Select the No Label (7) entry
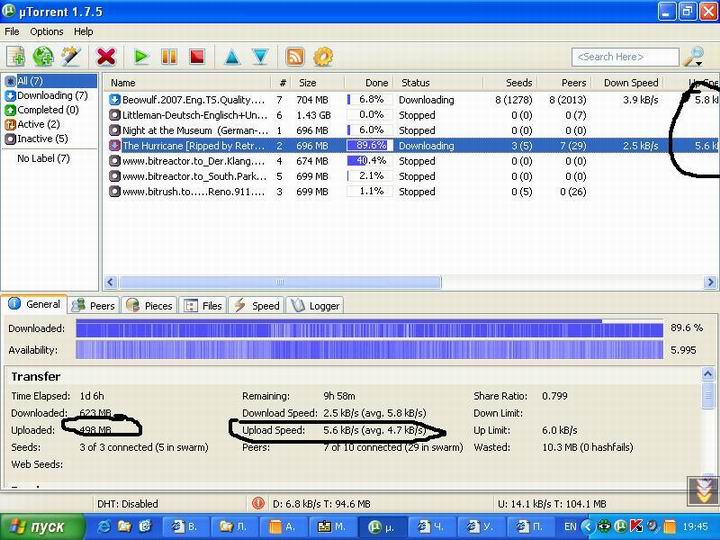 coord(43,158)
